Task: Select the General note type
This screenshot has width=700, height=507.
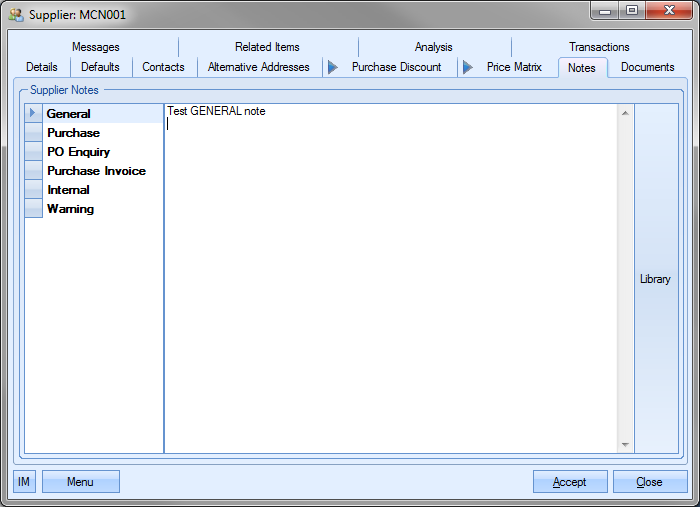Action: (x=103, y=114)
